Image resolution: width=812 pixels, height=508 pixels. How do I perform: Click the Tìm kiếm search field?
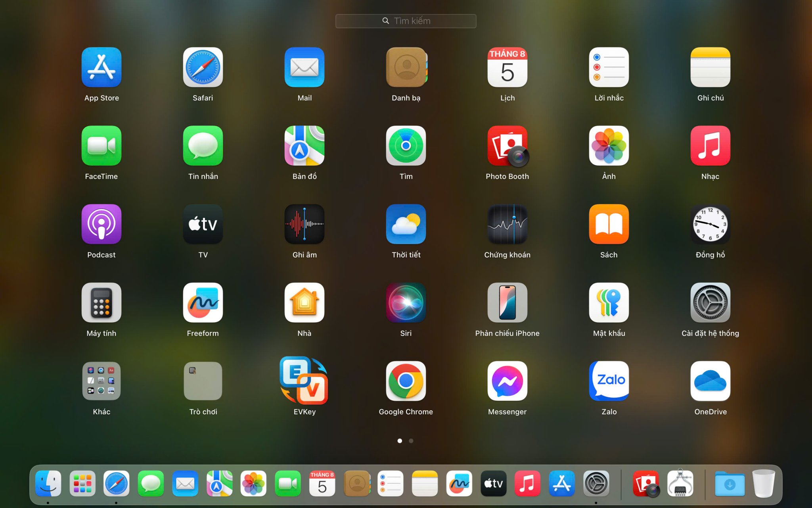[x=406, y=21]
